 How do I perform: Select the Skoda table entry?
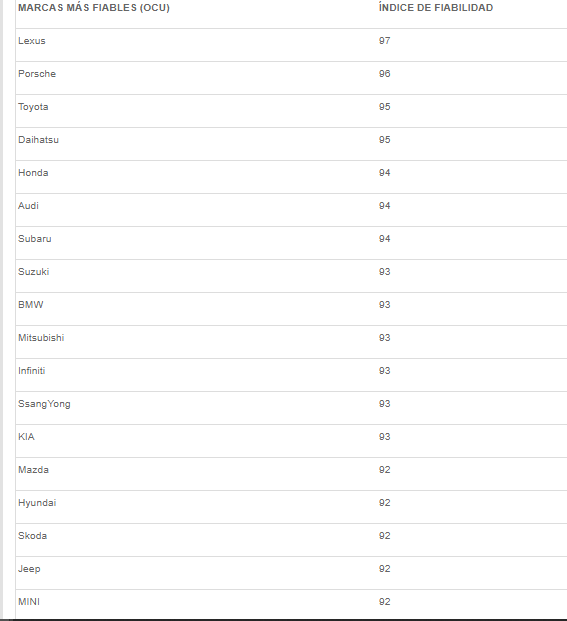point(32,536)
